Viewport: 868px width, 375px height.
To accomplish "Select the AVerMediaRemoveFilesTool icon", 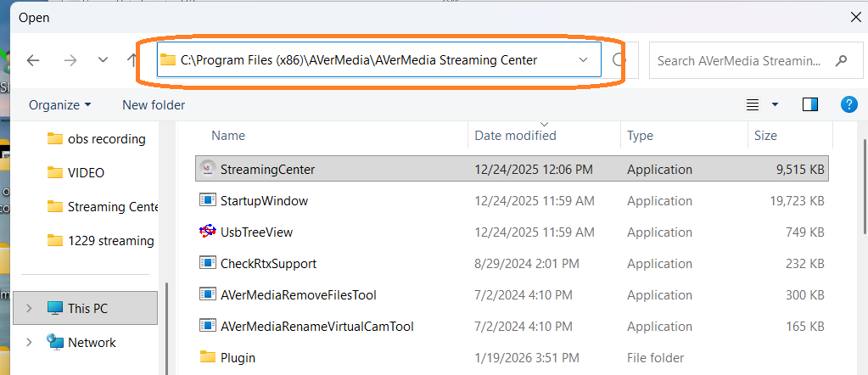I will point(207,294).
